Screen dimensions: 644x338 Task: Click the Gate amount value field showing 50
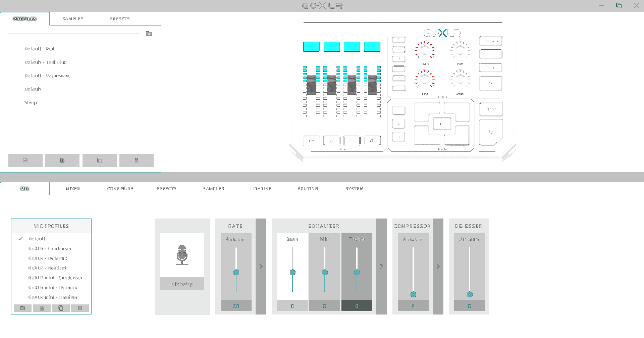[236, 306]
